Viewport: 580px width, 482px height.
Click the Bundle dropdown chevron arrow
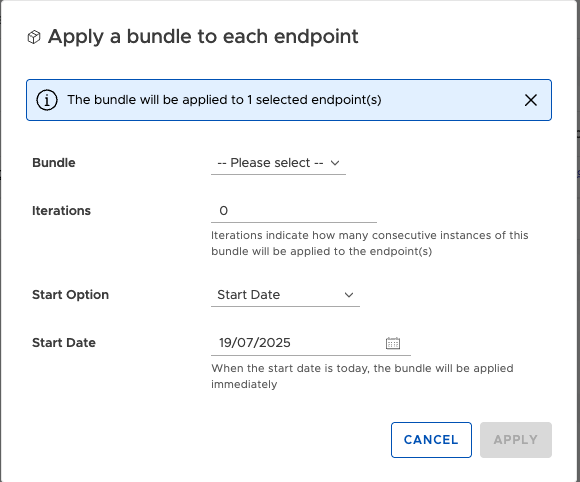(x=335, y=163)
